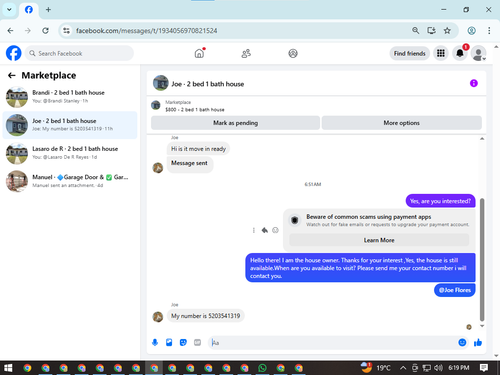Click the chat vertical scrollbar thumb
Screen dimensions: 500x375
[482, 259]
